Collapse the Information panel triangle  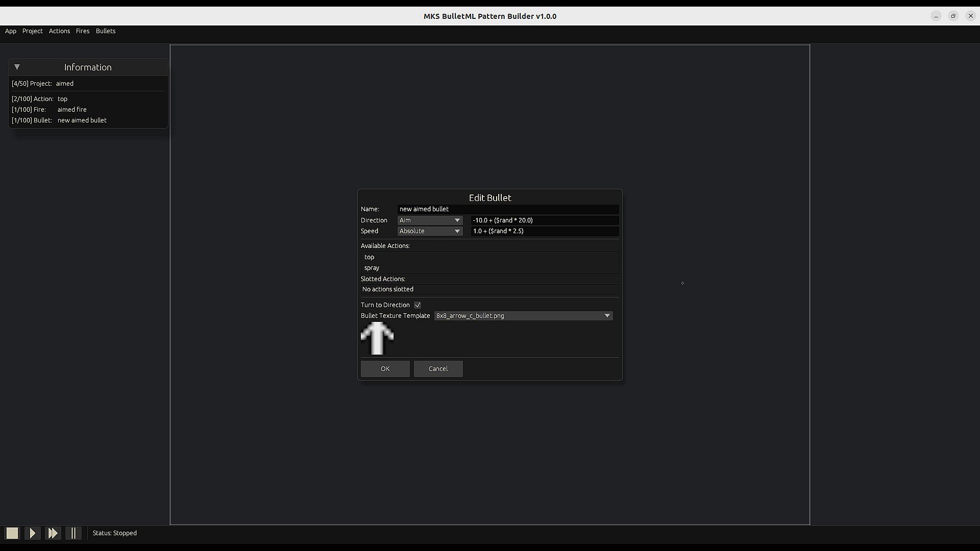point(17,67)
